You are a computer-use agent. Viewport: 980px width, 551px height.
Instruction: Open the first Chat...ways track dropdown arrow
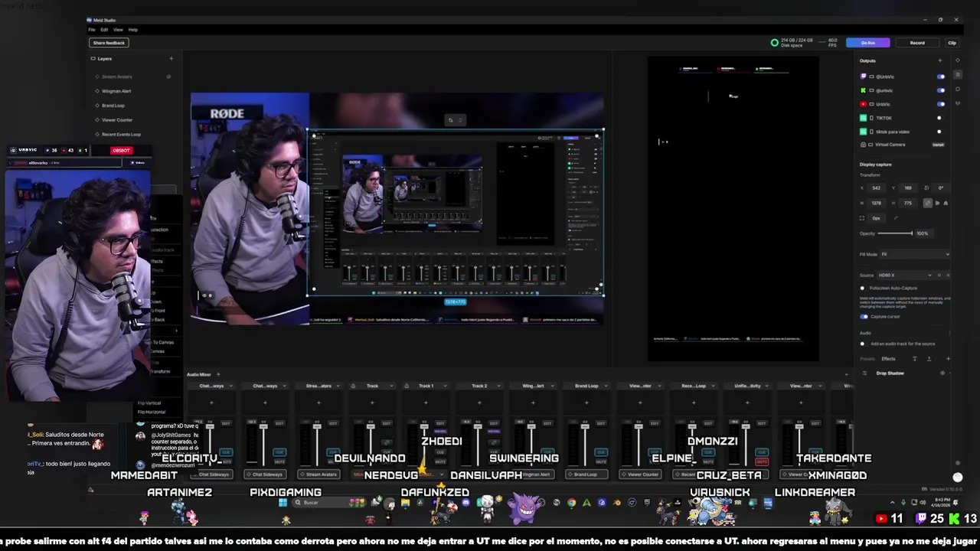(x=230, y=386)
